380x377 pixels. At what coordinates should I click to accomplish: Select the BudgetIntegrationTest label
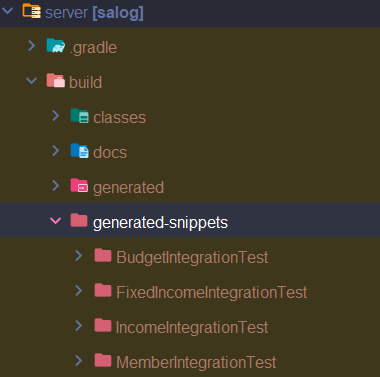(192, 258)
